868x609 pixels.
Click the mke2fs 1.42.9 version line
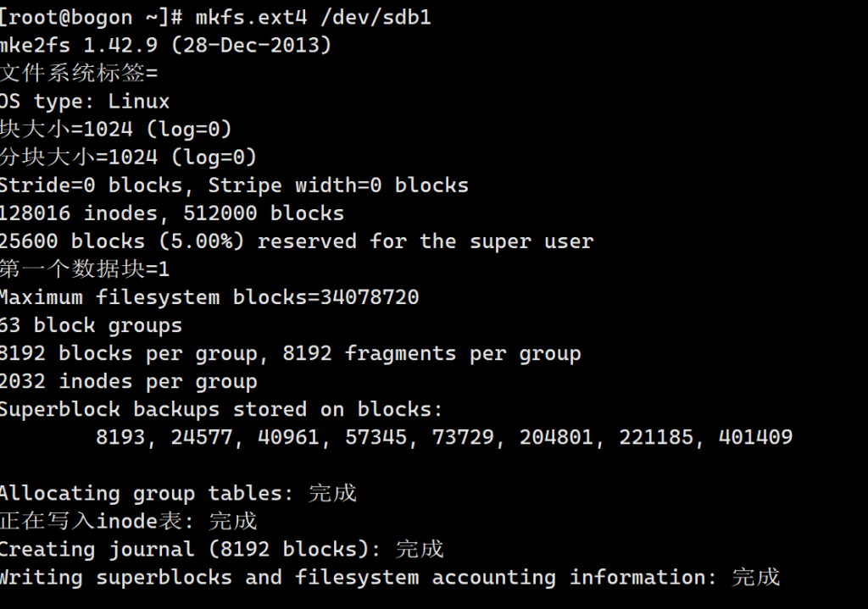click(165, 45)
